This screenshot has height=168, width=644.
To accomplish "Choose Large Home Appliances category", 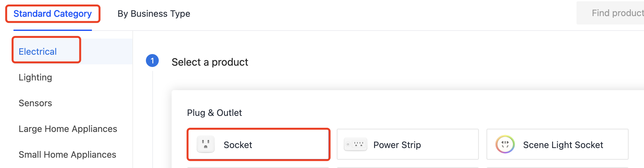I will coord(68,129).
